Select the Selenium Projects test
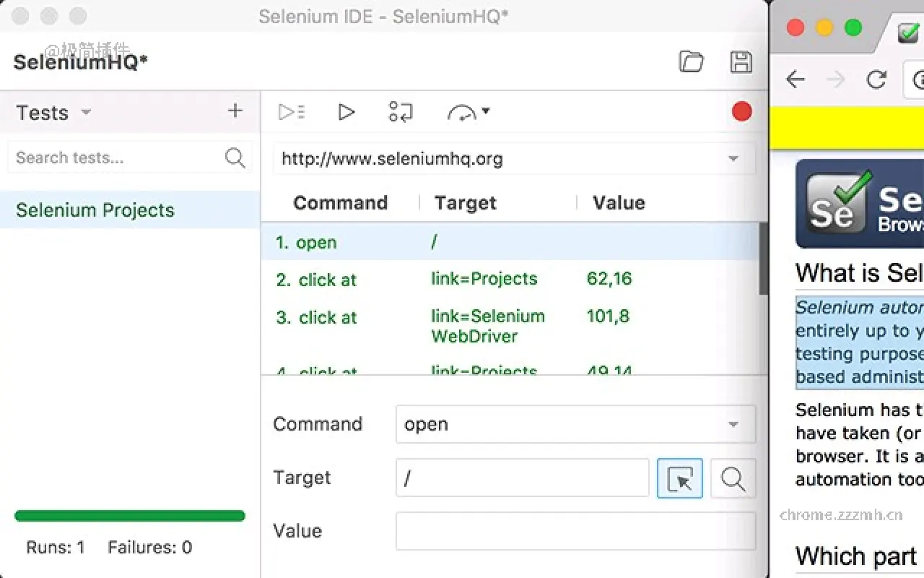Viewport: 924px width, 578px height. 95,210
